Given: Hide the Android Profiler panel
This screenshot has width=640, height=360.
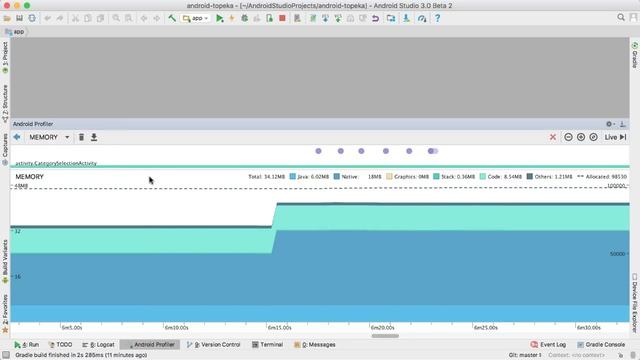Looking at the screenshot, I should click(x=623, y=124).
